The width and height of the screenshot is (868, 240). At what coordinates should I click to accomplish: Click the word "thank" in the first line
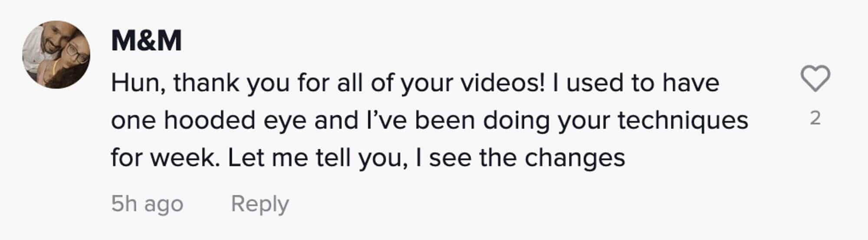207,83
